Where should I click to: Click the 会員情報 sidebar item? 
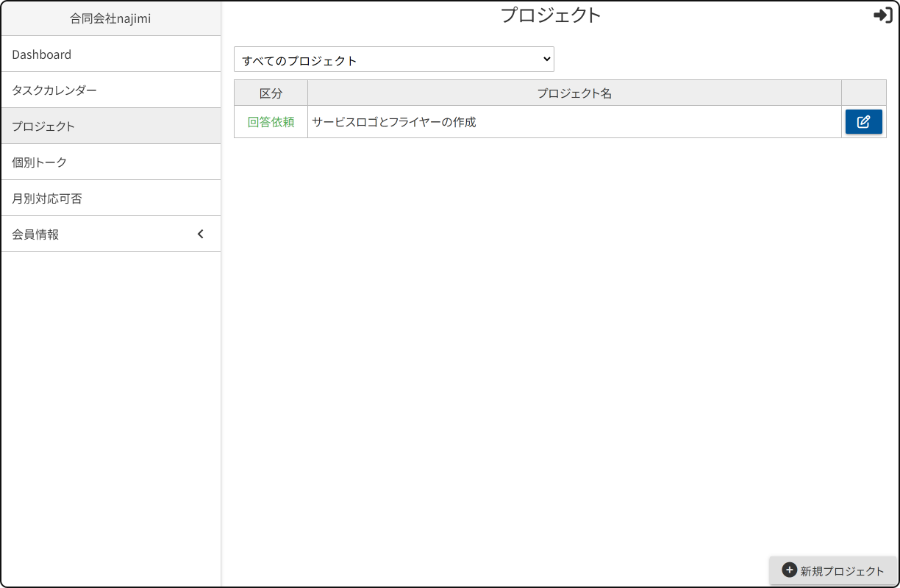click(x=35, y=234)
